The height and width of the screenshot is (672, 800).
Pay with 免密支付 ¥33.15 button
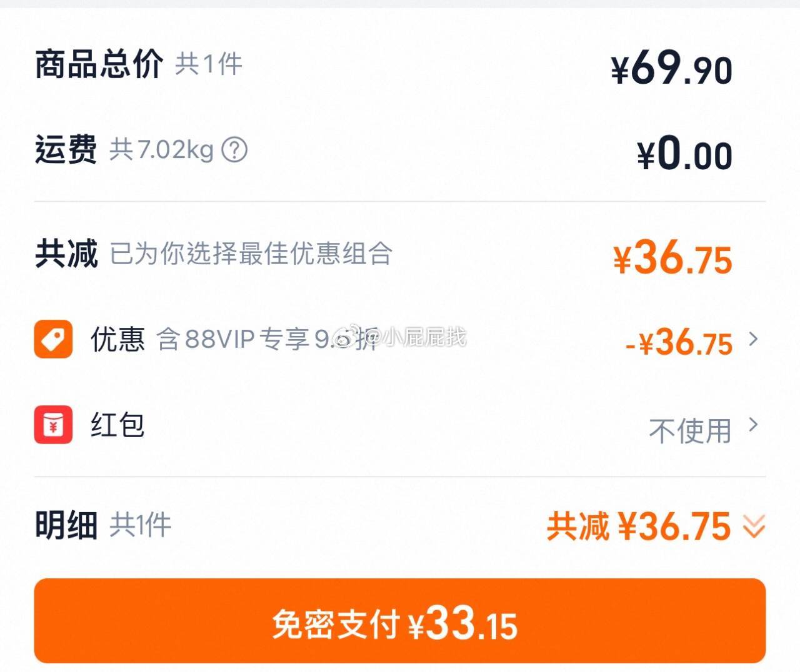[400, 621]
